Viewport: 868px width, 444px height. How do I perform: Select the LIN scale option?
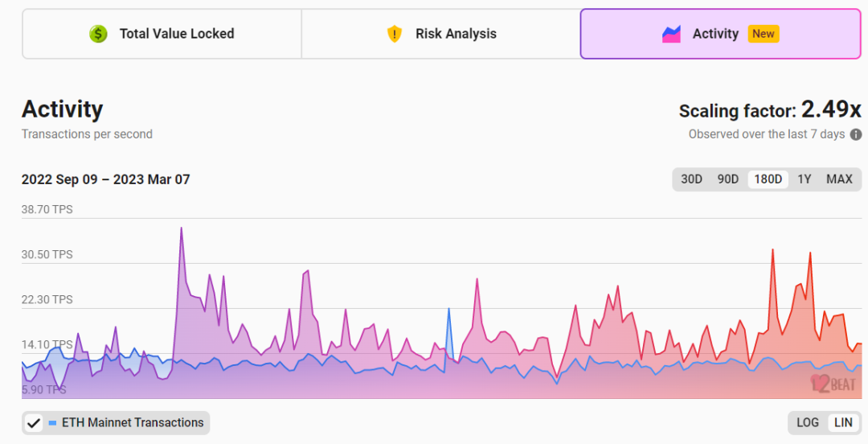click(x=843, y=422)
